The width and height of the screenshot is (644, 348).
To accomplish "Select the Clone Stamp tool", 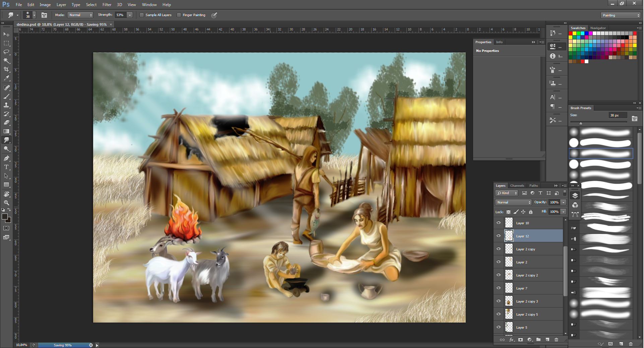I will click(6, 105).
